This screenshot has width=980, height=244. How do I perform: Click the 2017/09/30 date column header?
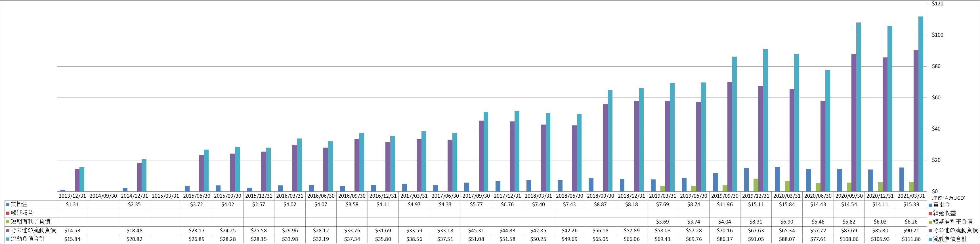(x=476, y=196)
